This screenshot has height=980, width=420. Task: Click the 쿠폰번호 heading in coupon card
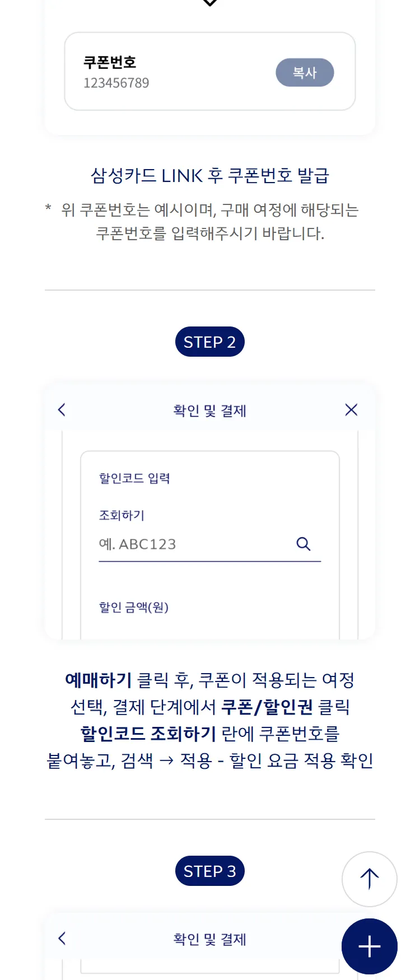tap(110, 62)
